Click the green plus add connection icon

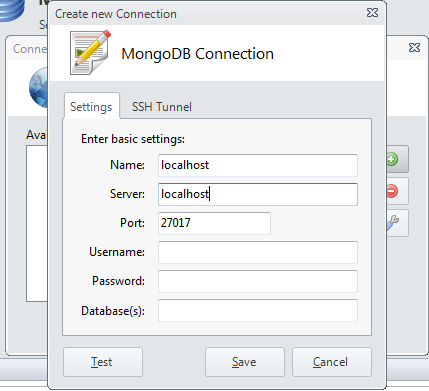tap(393, 159)
